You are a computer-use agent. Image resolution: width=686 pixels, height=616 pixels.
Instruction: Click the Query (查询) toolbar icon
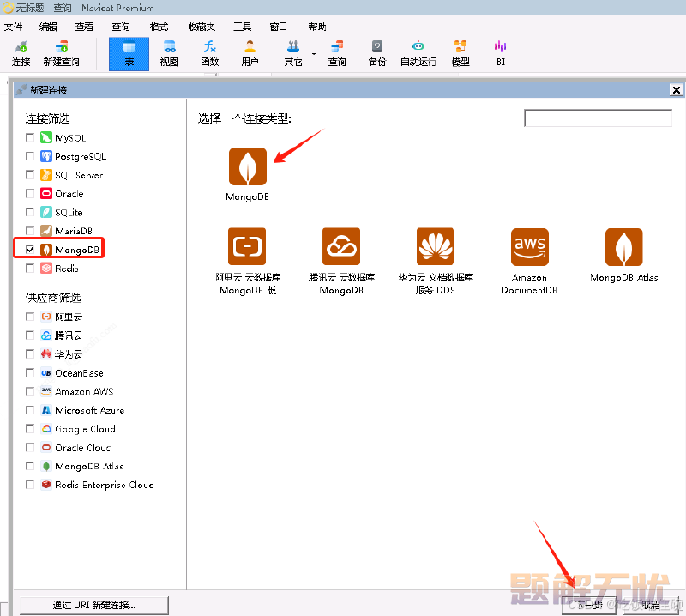(337, 53)
